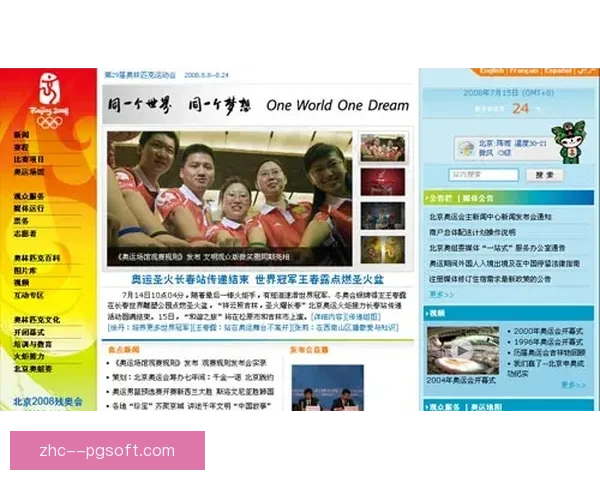Select the 奥运地图 tab in the right panel
The height and width of the screenshot is (480, 600).
(486, 407)
